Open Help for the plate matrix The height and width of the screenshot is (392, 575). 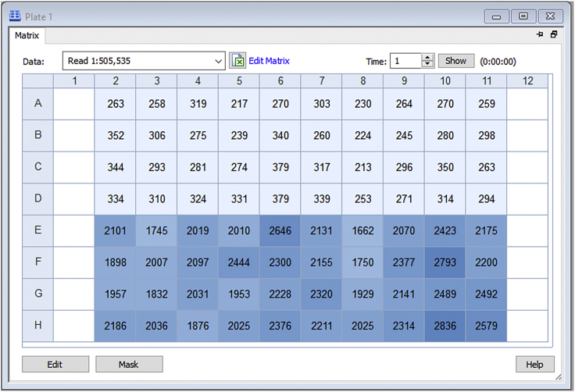pos(534,364)
